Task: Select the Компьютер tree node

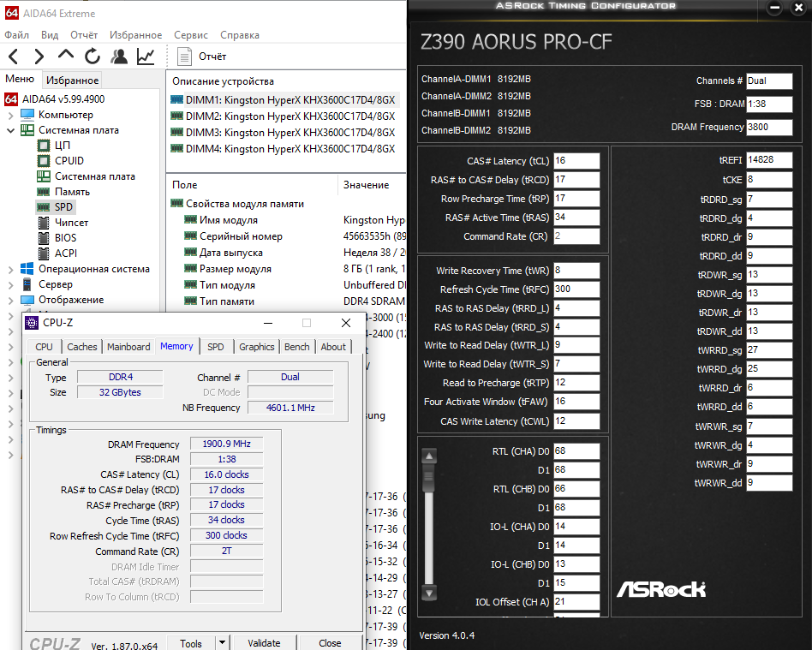Action: click(66, 115)
